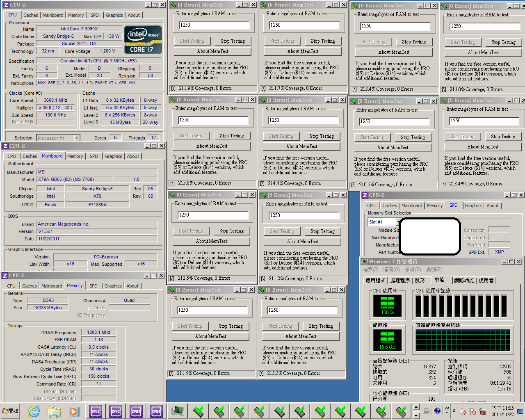Click title icon of MemTest window with 210.6% coverage
525x420 pixels.
point(354,101)
